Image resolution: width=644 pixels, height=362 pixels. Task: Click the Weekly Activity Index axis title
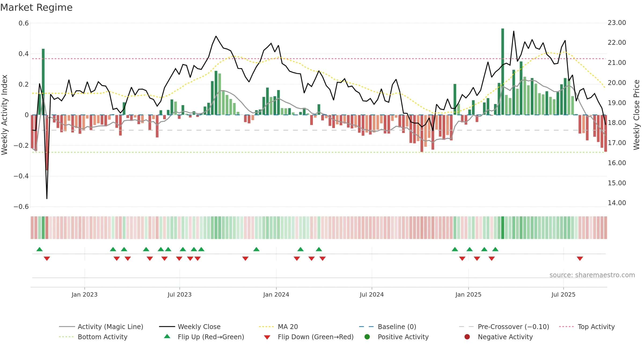[x=4, y=115]
